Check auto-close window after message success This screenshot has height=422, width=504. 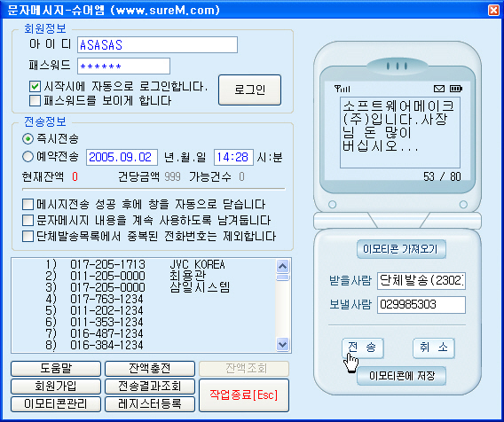pos(28,204)
